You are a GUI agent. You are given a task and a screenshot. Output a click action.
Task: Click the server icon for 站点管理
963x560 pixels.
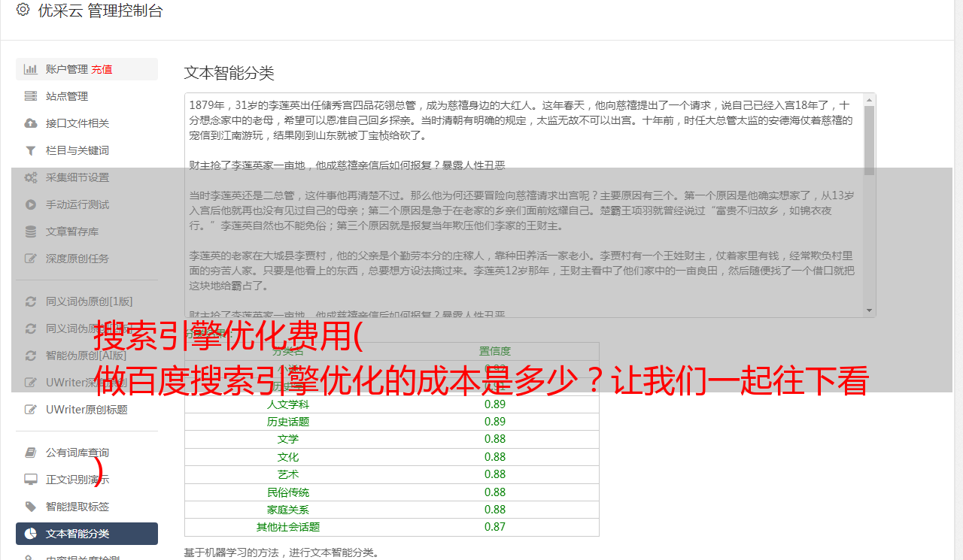31,96
